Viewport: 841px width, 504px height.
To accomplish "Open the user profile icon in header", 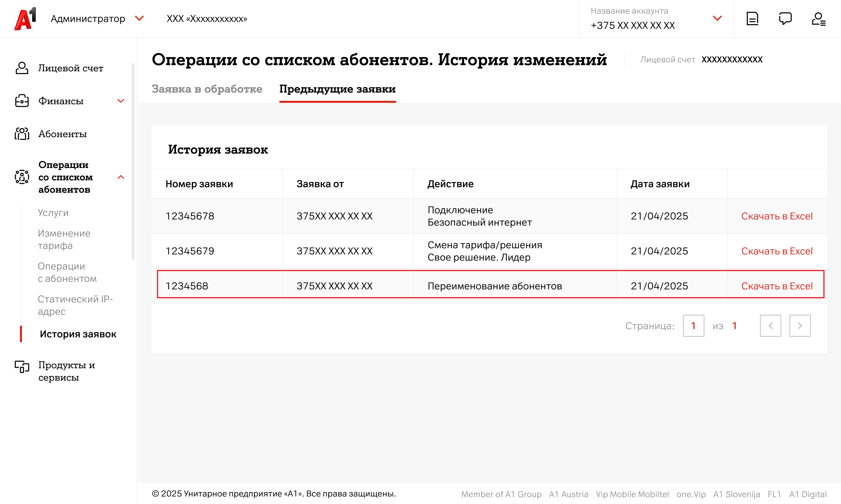I will pos(818,19).
